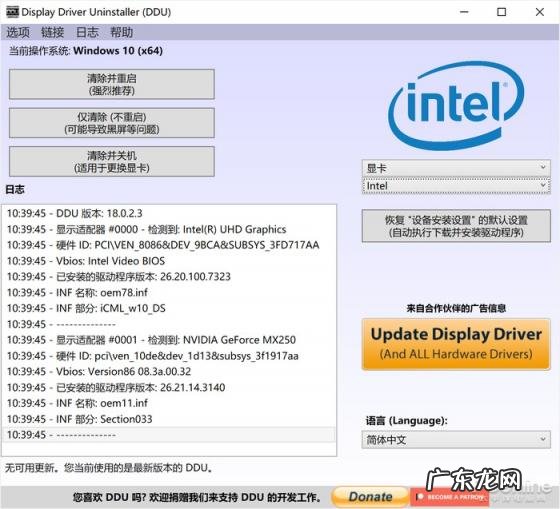Expand the 简体中文 language dropdown
Viewport: 560px width, 509px height.
pos(456,439)
